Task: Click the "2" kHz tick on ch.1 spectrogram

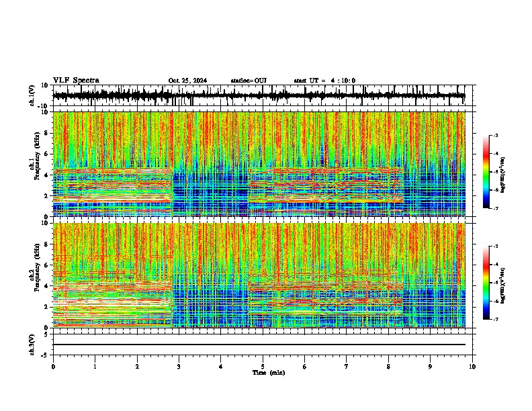Action: click(46, 195)
